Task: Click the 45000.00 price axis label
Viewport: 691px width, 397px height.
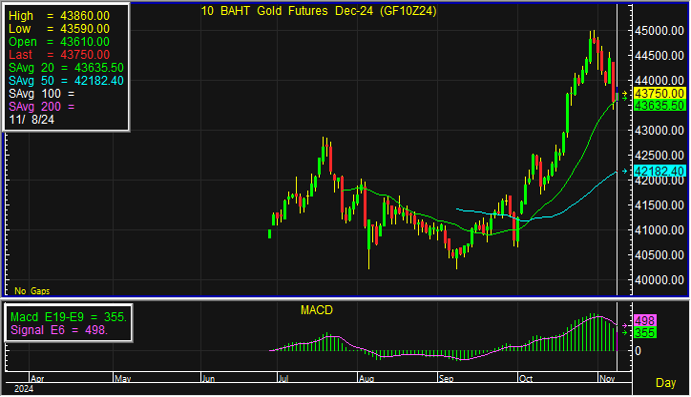Action: tap(659, 31)
